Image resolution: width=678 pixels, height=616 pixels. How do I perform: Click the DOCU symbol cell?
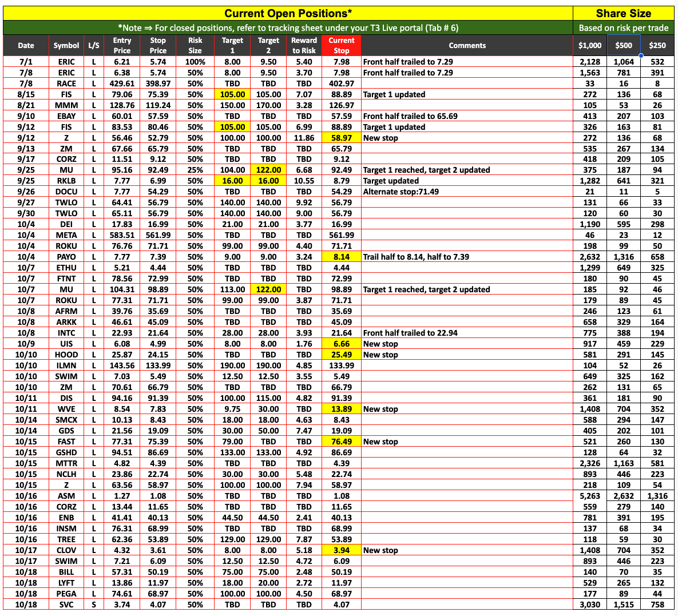(x=66, y=192)
